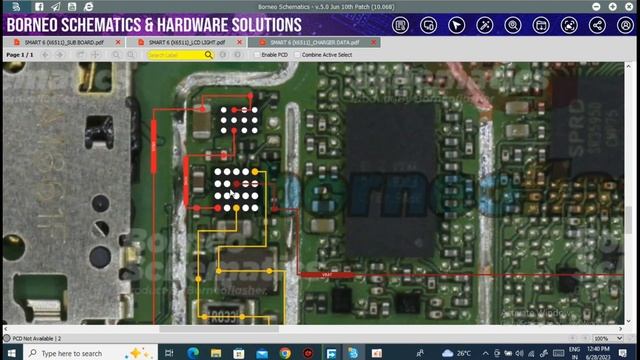Image resolution: width=640 pixels, height=360 pixels.
Task: Click the horizontal scrollbar right arrow
Action: [621, 329]
